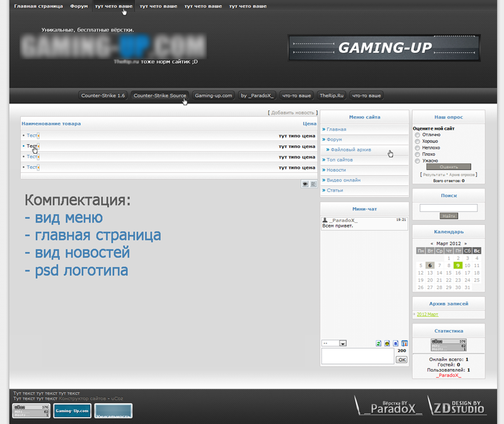Select the 'Хорошо' poll option
The image size is (504, 424).
click(417, 141)
